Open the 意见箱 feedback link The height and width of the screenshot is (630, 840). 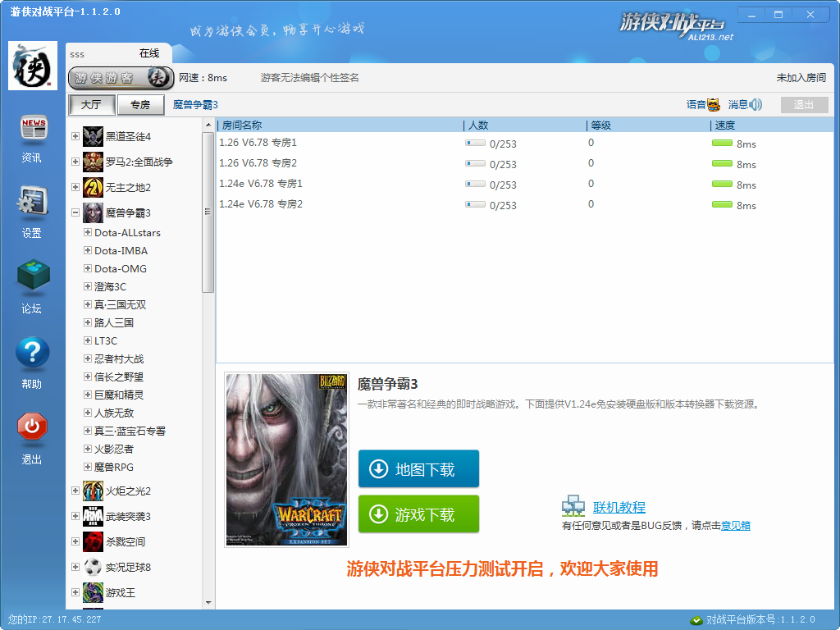click(736, 526)
